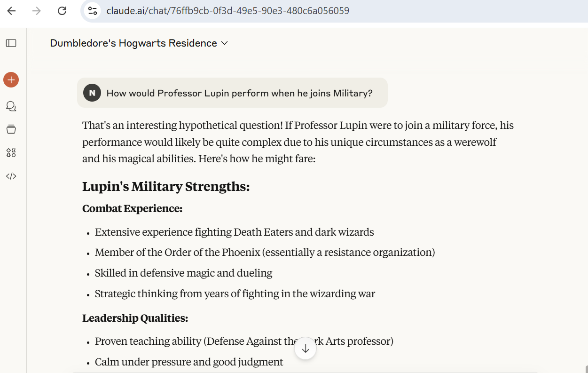Go back to the previous page
This screenshot has height=373, width=588.
tap(12, 11)
